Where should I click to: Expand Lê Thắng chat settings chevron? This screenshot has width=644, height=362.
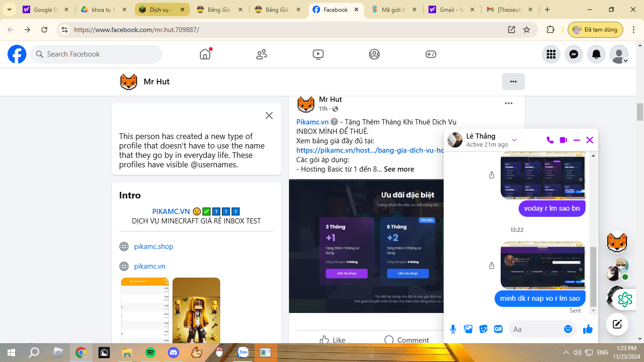pyautogui.click(x=514, y=140)
